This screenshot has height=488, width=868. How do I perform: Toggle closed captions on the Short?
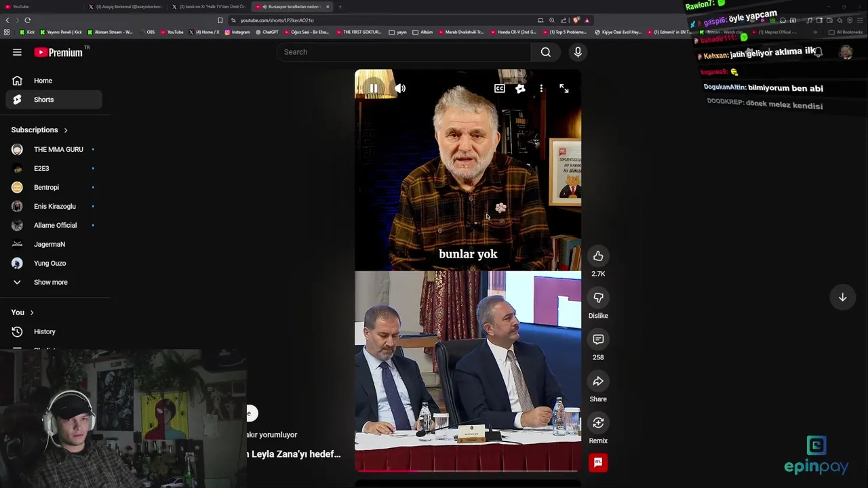coord(500,88)
